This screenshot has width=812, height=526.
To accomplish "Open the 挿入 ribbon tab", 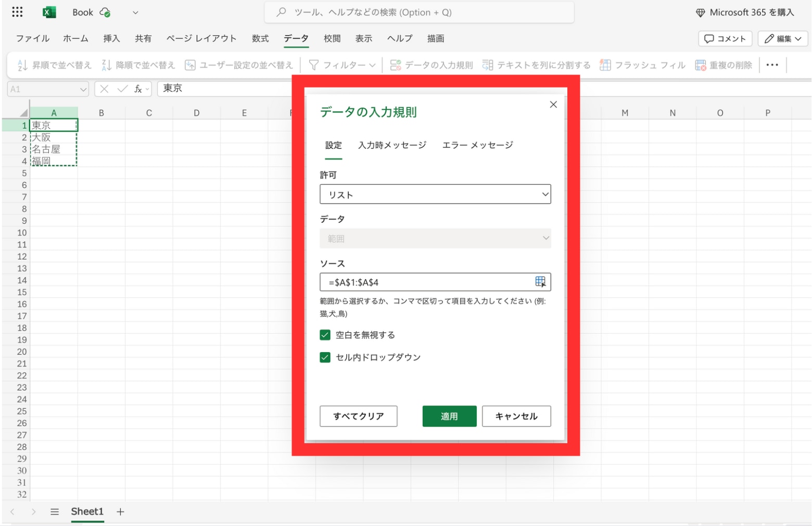I will (111, 39).
